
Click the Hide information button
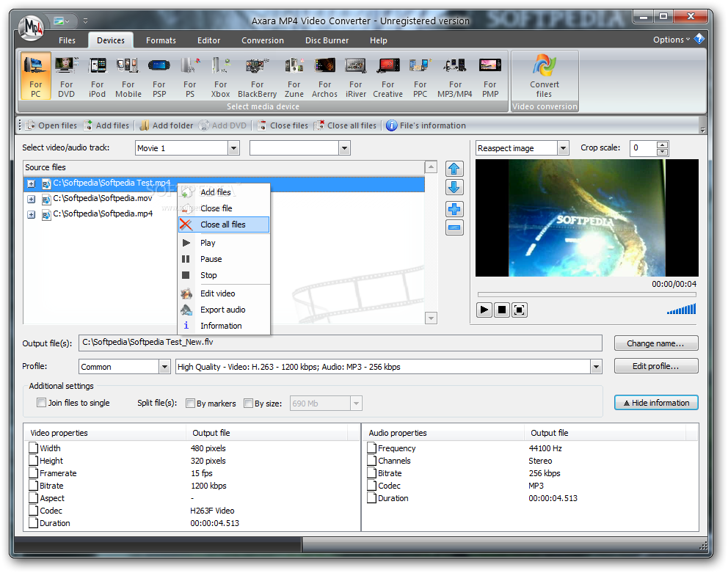click(x=655, y=403)
